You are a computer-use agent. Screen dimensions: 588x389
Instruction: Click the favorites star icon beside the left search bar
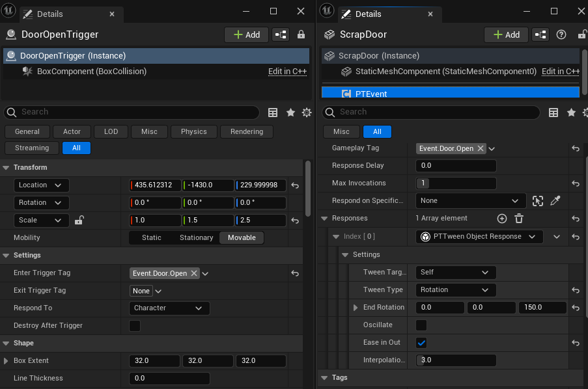coord(290,113)
